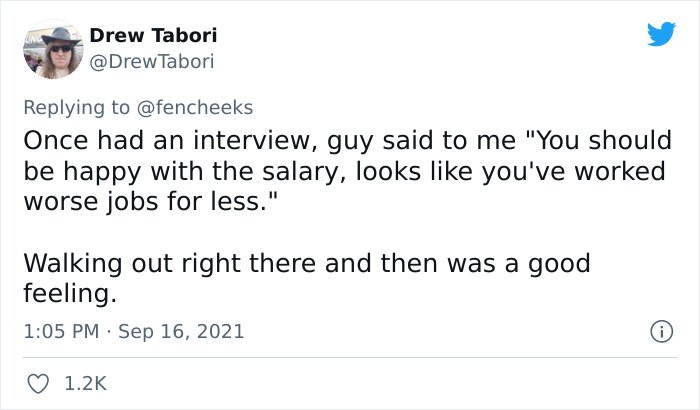
Task: Click the Twitter bird logo
Action: (x=661, y=35)
